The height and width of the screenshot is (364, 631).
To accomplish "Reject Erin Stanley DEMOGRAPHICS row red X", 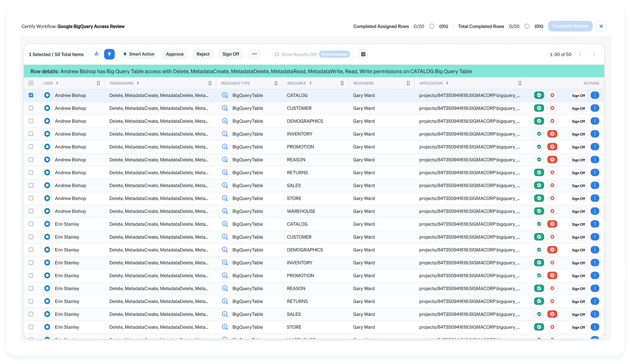I will [552, 250].
